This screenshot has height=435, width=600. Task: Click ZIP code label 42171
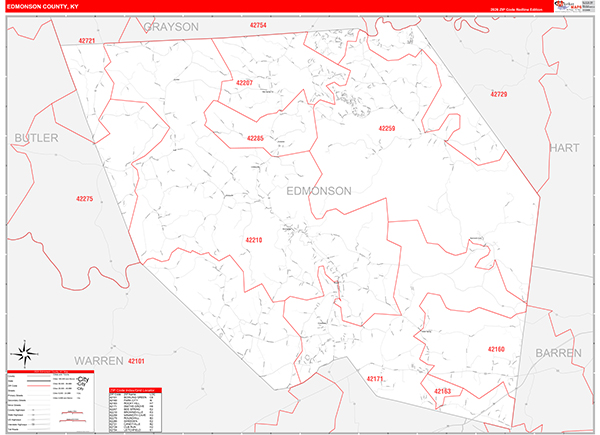click(x=375, y=379)
